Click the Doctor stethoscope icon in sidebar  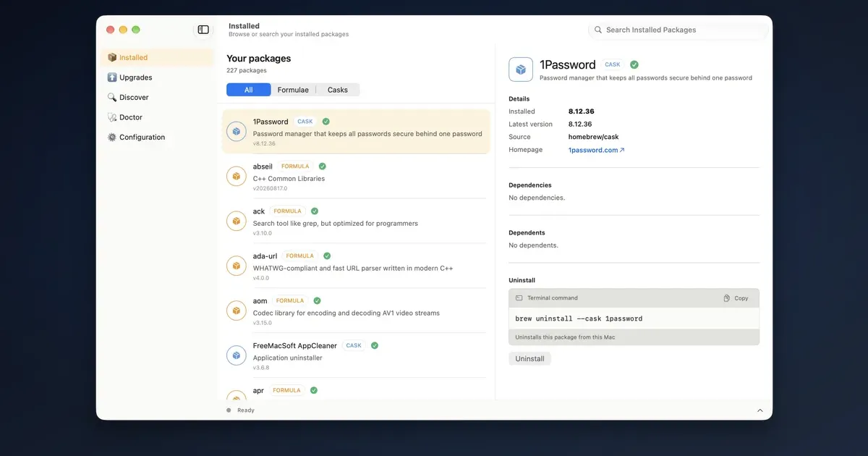[112, 117]
